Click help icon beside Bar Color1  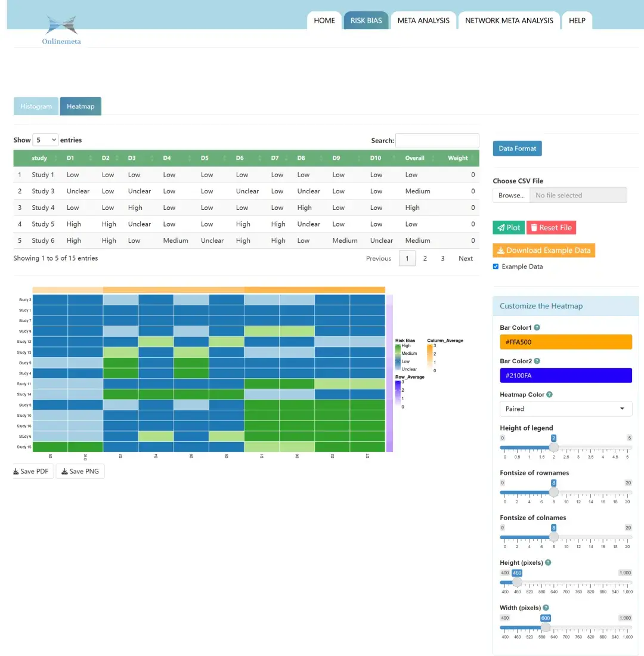pos(537,327)
